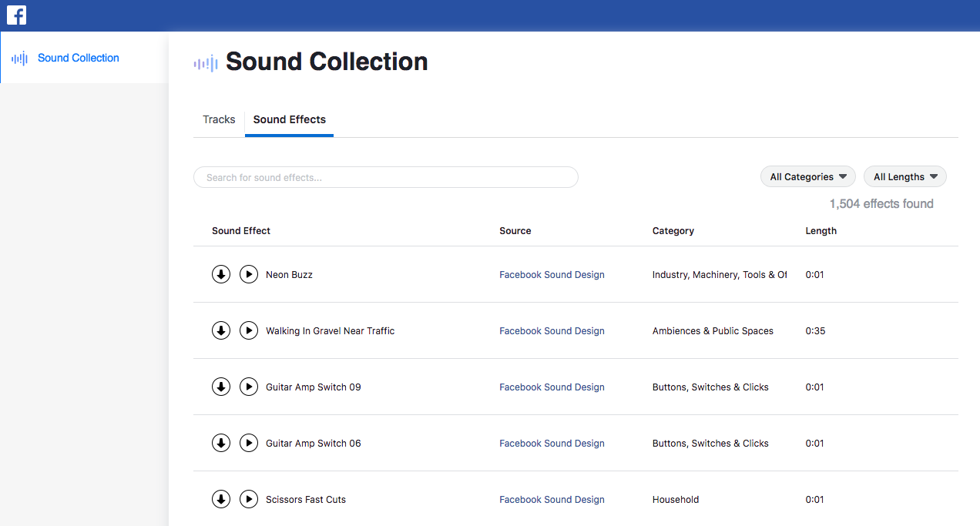
Task: Click the Facebook logo icon
Action: [x=16, y=15]
